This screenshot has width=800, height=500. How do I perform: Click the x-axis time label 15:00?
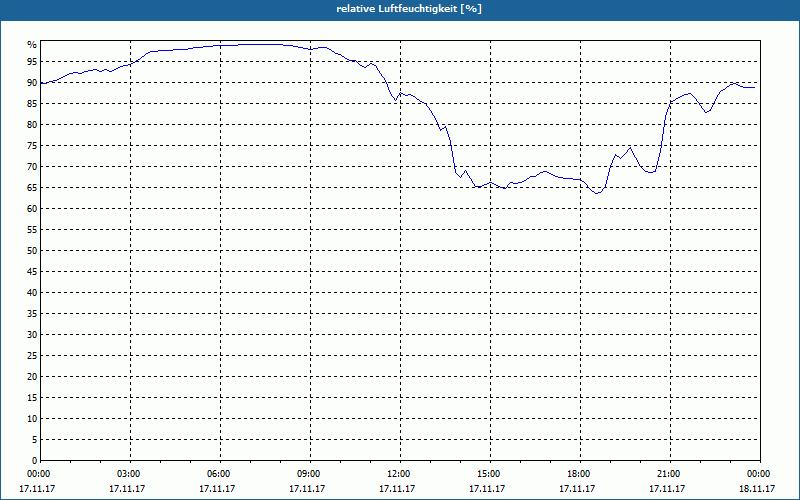[490, 474]
